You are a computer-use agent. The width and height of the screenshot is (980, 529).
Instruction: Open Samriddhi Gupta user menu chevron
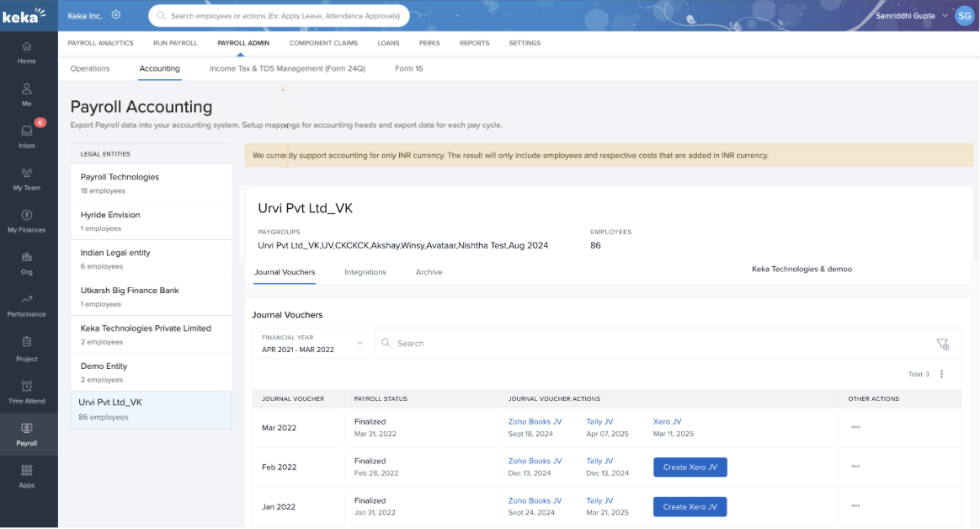click(945, 16)
